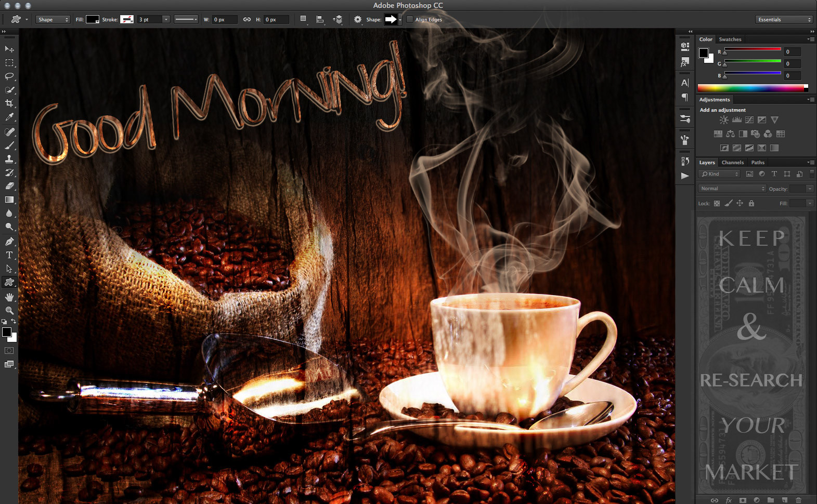Toggle pixel layer filter
The image size is (817, 504).
point(749,174)
